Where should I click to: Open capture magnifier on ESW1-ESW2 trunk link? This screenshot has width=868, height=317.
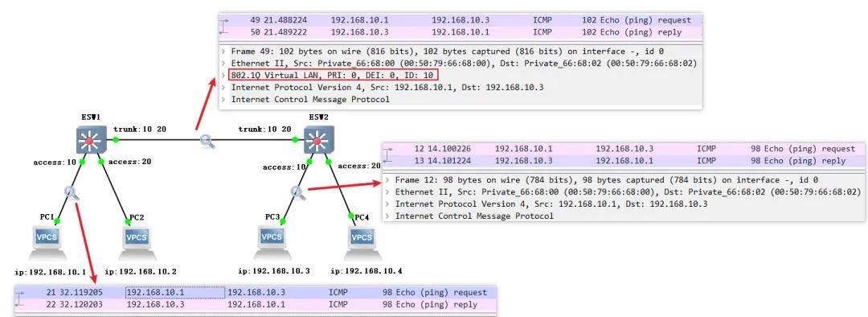pos(207,142)
